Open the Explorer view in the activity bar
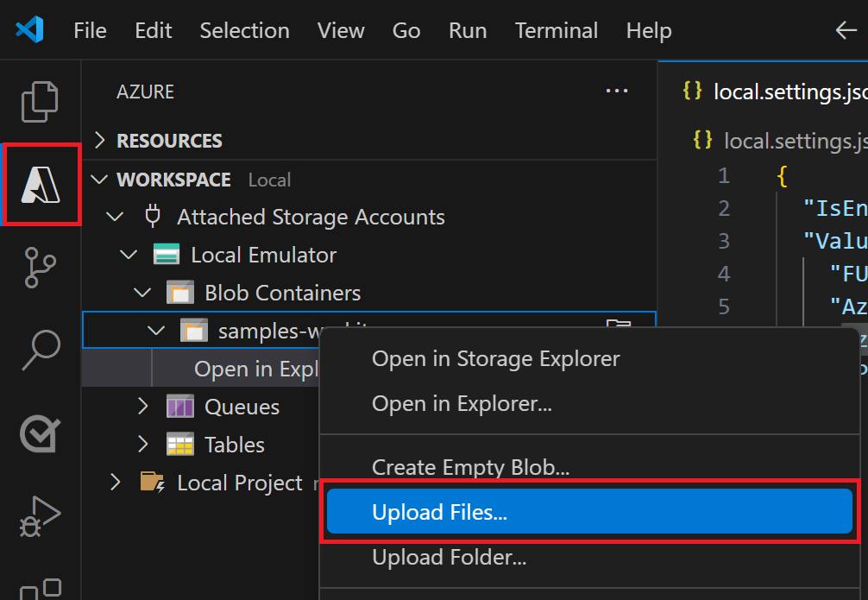The width and height of the screenshot is (868, 600). coord(39,101)
